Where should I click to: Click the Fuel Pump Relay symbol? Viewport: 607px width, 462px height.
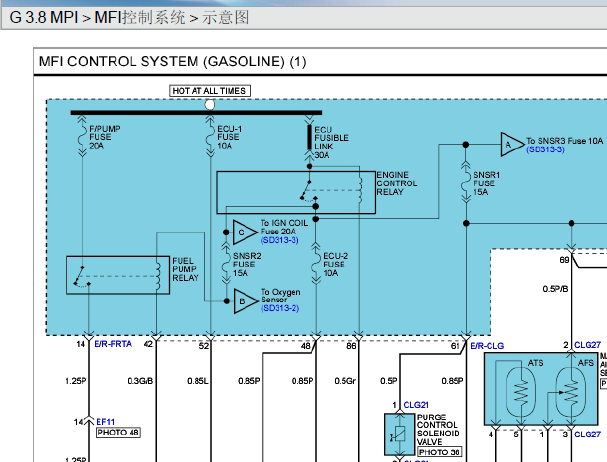(x=118, y=275)
